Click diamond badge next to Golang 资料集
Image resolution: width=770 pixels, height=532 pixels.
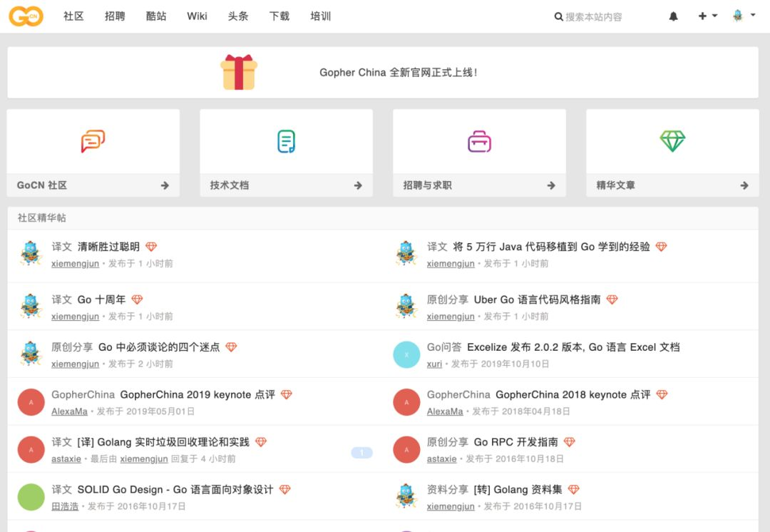pos(573,489)
